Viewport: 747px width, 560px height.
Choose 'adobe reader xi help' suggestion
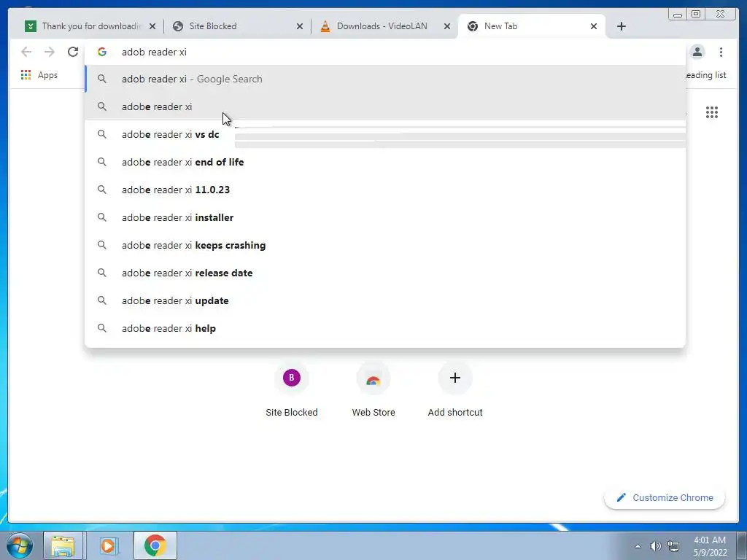[385, 329]
